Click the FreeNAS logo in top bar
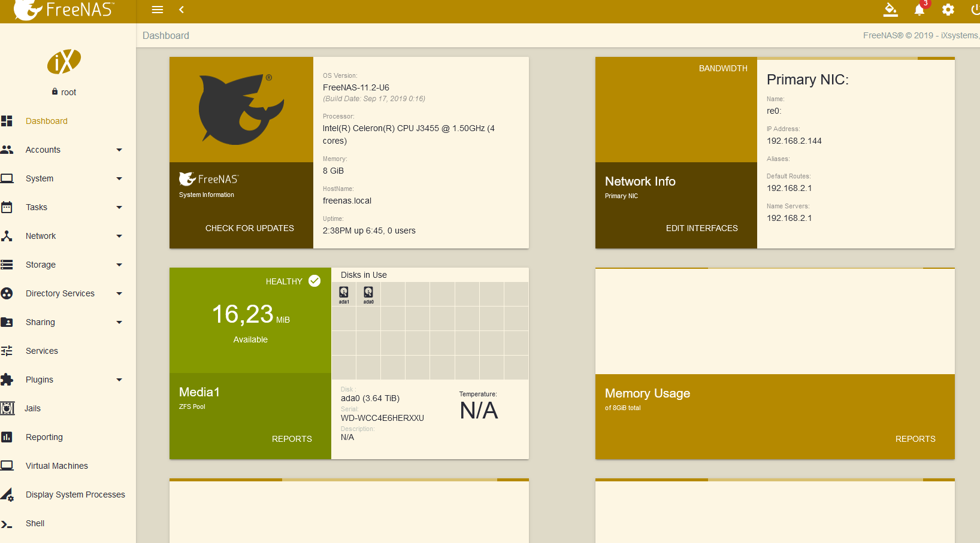This screenshot has height=543, width=980. point(63,10)
